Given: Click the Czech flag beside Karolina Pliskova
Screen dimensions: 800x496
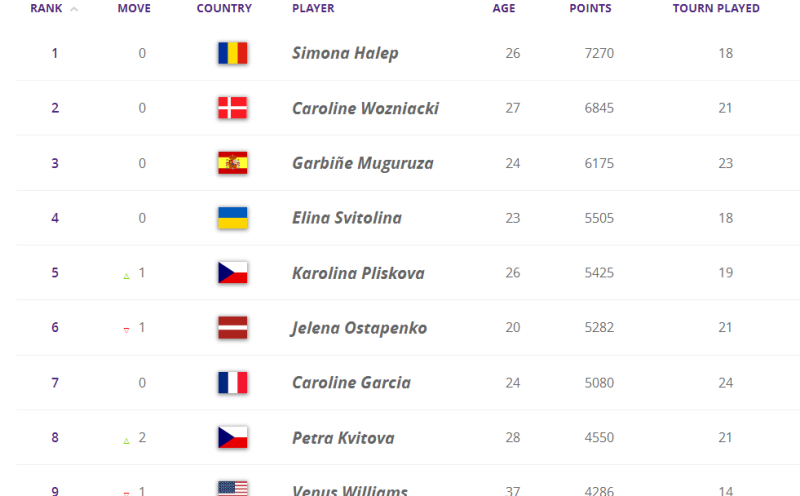Looking at the screenshot, I should click(233, 272).
